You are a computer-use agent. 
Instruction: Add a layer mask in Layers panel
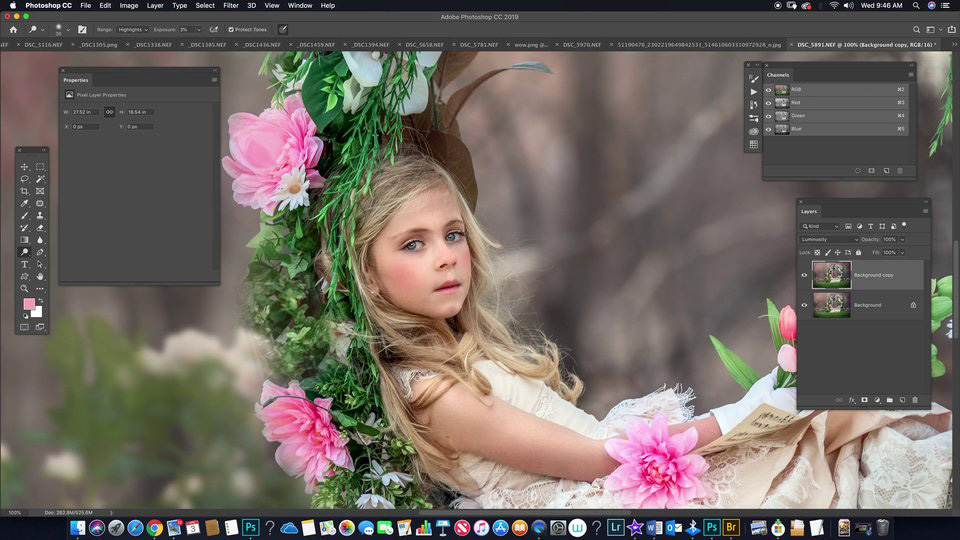click(864, 400)
